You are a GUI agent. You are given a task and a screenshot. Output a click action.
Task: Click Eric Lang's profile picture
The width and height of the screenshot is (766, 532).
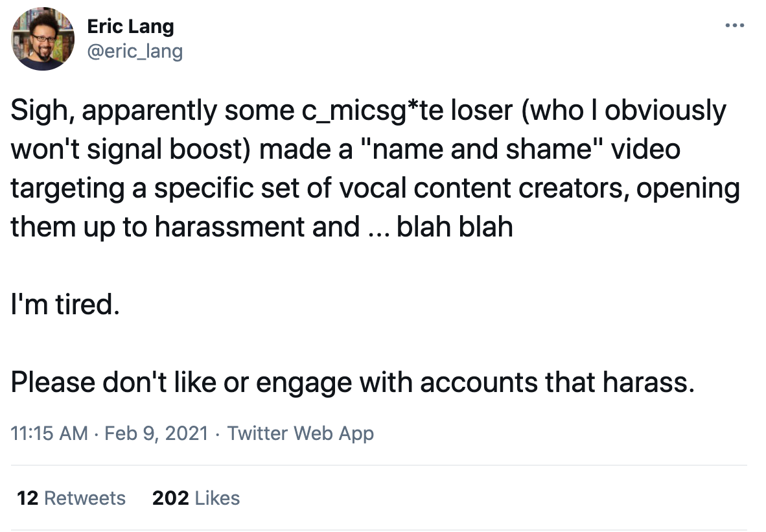(43, 39)
